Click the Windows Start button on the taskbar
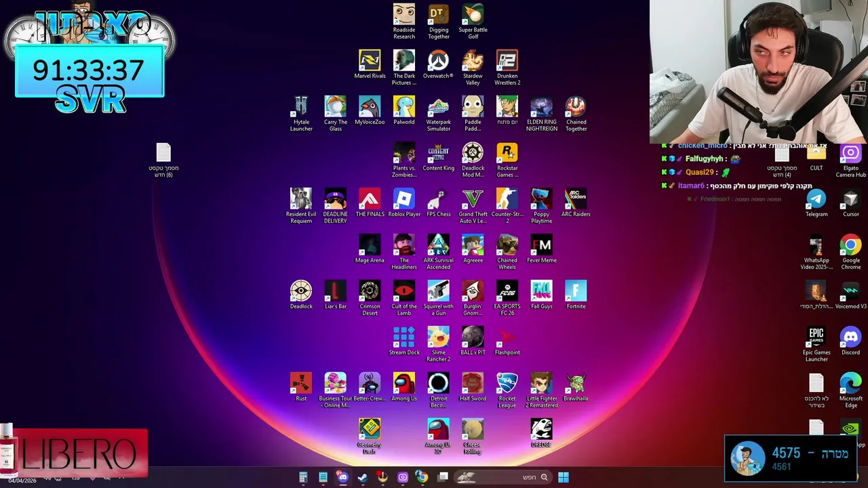The height and width of the screenshot is (488, 868). 563,477
